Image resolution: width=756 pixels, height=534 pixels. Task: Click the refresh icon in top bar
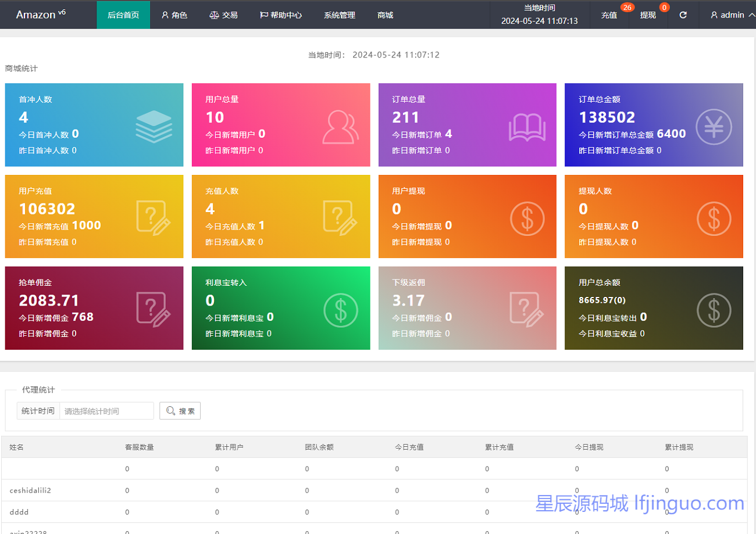pos(683,15)
